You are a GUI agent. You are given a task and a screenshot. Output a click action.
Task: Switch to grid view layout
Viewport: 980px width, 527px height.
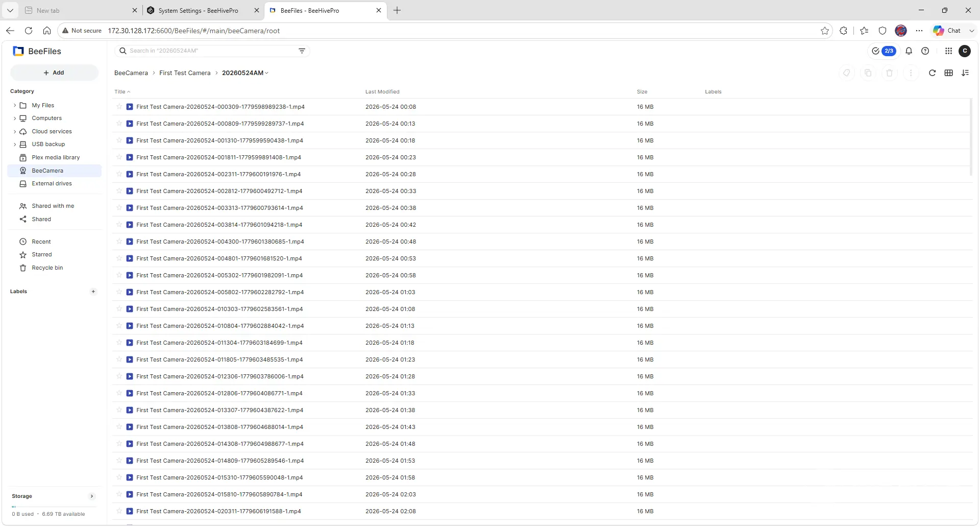point(948,73)
